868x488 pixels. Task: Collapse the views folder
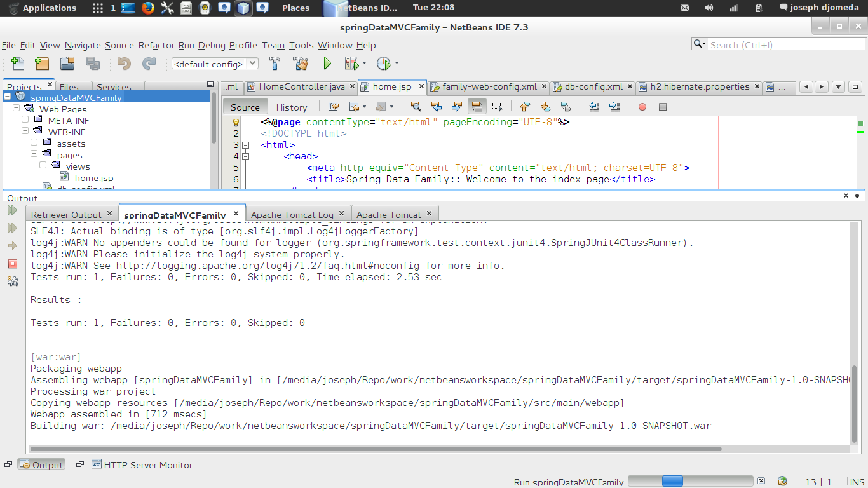click(43, 166)
